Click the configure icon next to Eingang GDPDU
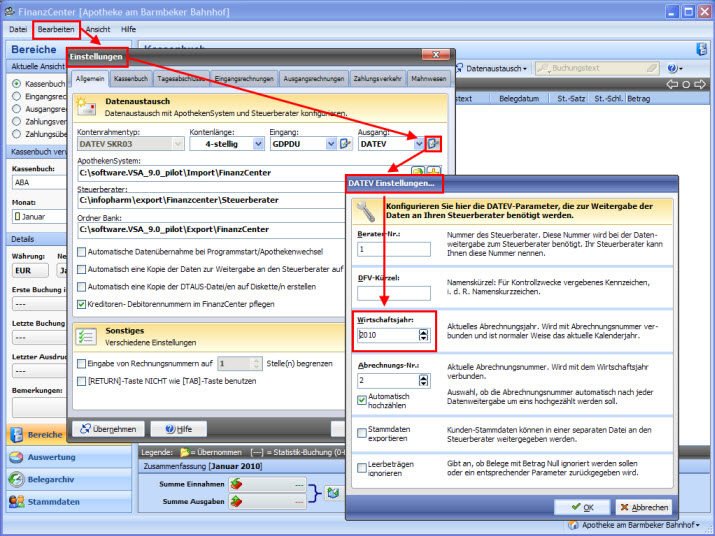The height and width of the screenshot is (536, 715). tap(346, 144)
